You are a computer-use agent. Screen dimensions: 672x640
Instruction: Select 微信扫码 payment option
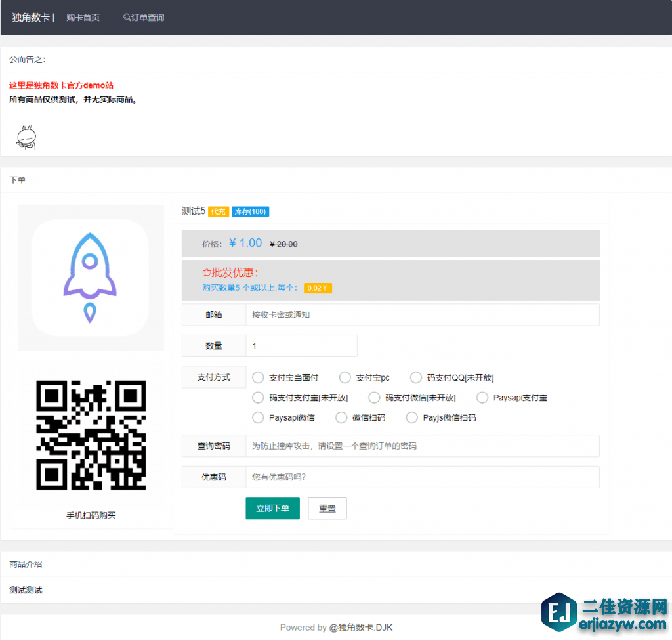pos(341,417)
